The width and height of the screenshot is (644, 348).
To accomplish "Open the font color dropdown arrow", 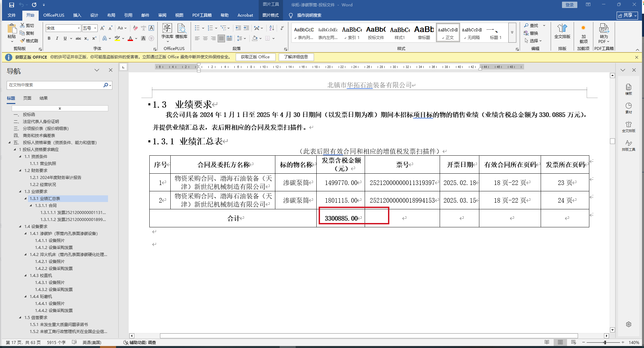I will coord(136,38).
